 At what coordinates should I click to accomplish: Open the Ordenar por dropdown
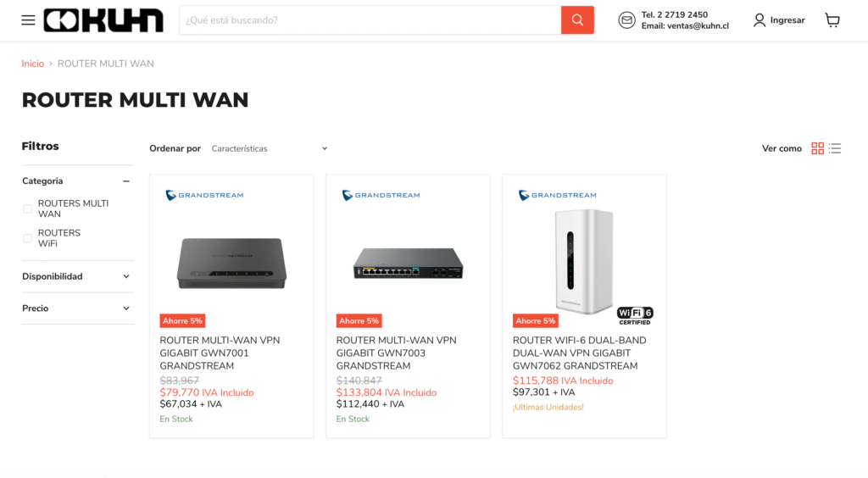[x=269, y=148]
